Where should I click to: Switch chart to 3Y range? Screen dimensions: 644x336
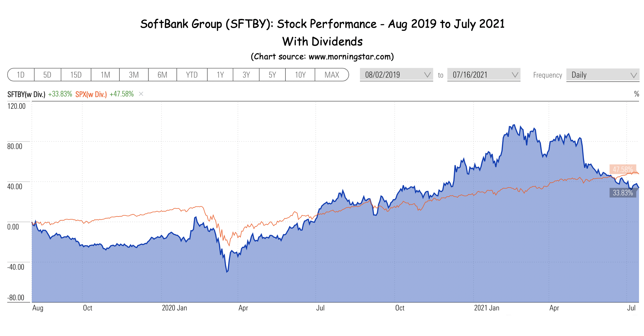click(246, 75)
